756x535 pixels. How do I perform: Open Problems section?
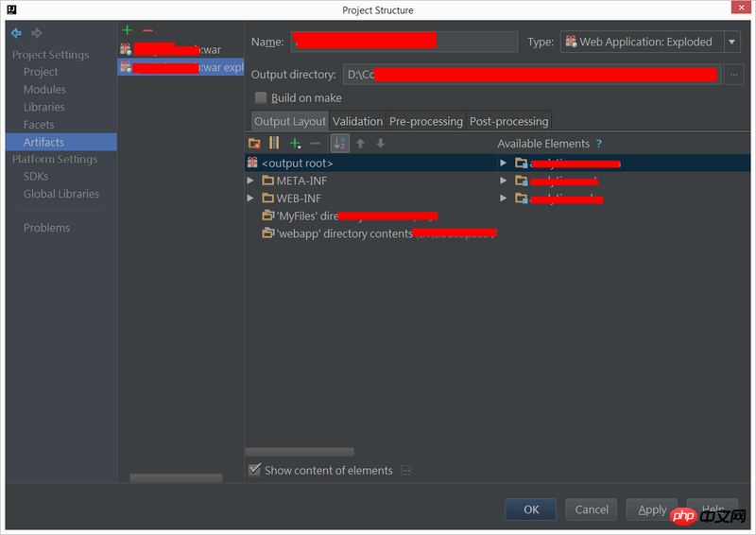46,228
